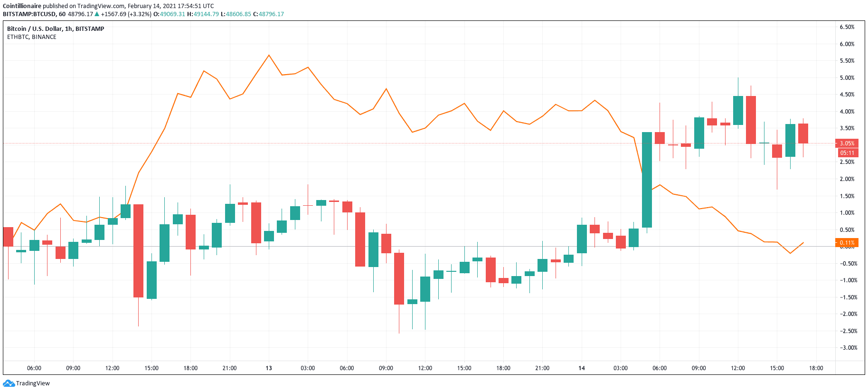
Task: Click the -3.00% price scale label
Action: pos(848,348)
